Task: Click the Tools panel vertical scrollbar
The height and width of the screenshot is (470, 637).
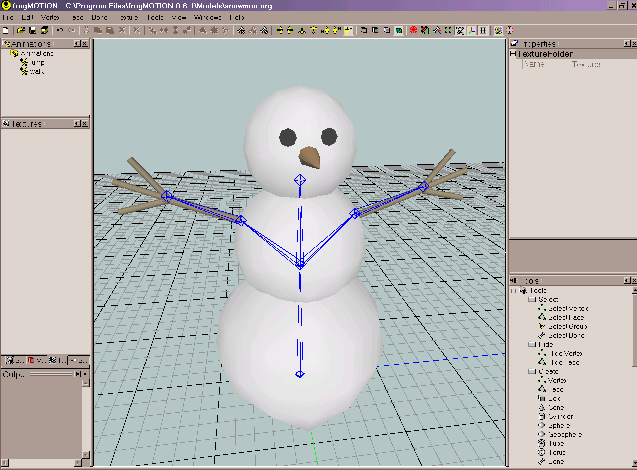Action: click(632, 380)
